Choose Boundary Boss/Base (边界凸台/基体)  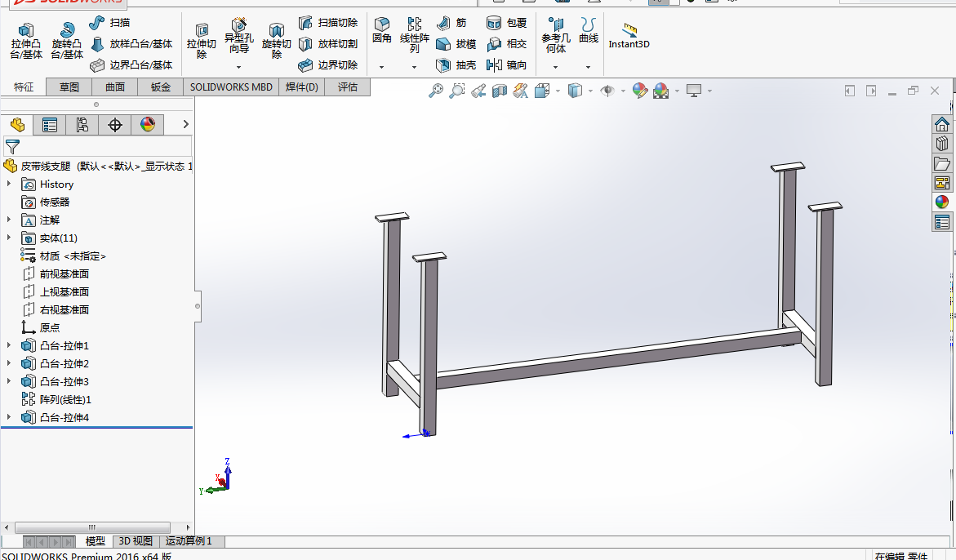[x=131, y=65]
